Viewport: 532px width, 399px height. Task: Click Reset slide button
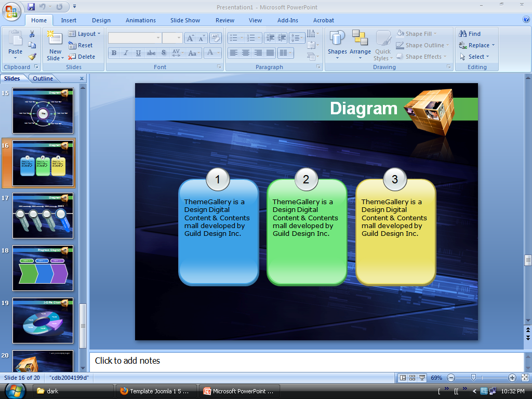(x=81, y=45)
